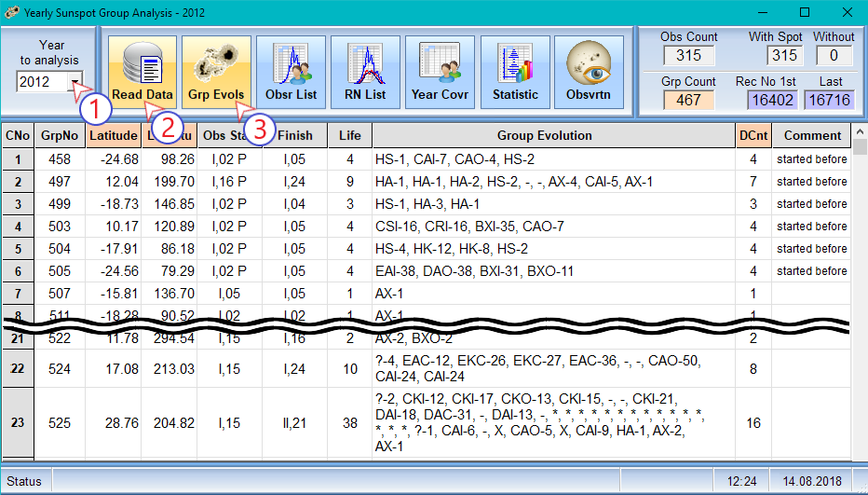Click Obs Start cell I,16 P
Image resolution: width=868 pixels, height=495 pixels.
[229, 182]
